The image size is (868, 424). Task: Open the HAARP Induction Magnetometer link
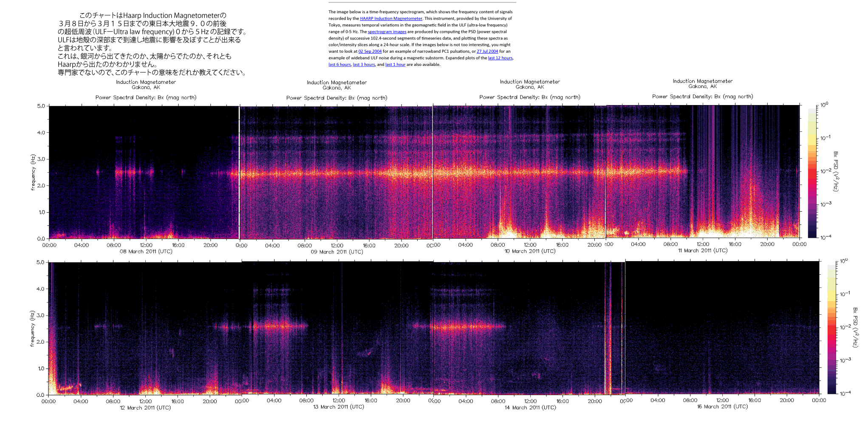391,19
